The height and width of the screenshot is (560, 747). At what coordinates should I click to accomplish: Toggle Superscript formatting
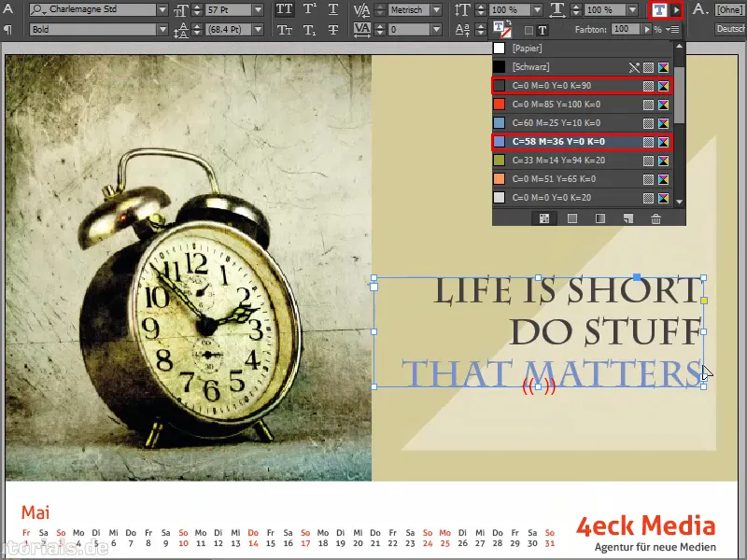[309, 9]
